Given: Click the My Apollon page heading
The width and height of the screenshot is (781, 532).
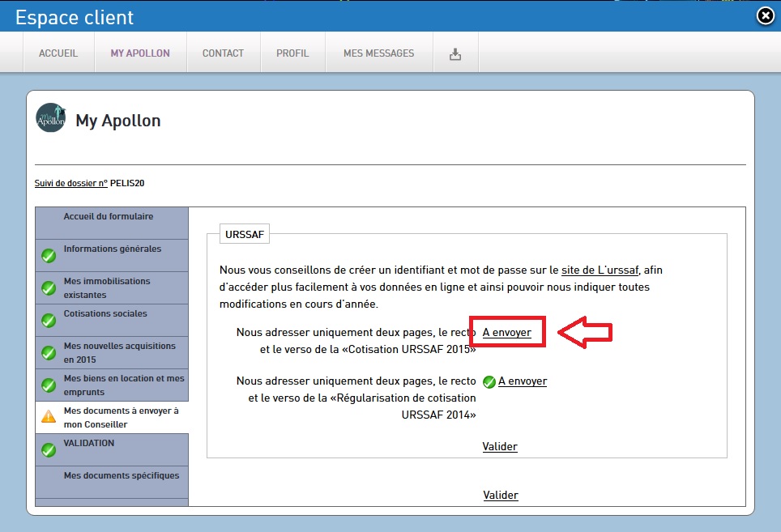Looking at the screenshot, I should (118, 121).
